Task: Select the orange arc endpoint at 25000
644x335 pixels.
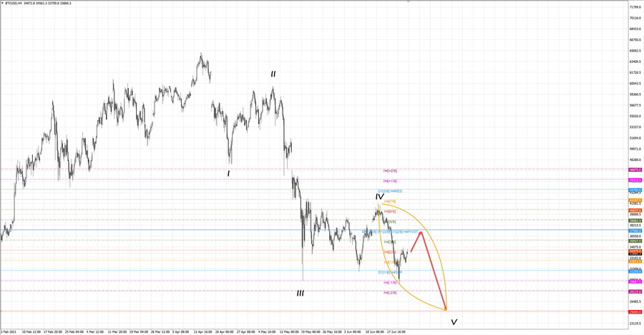Action: click(446, 309)
